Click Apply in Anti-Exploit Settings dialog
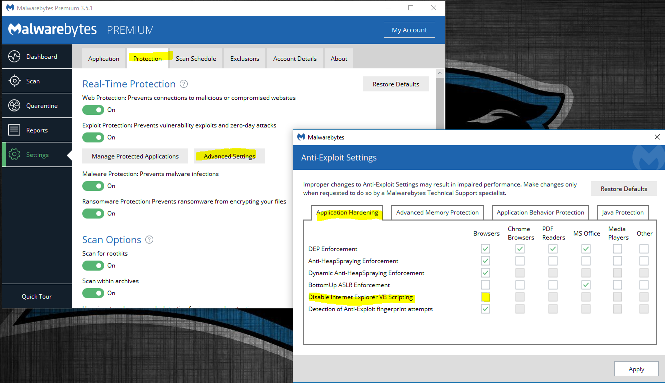Screen dimensions: 665x383 pos(636,369)
